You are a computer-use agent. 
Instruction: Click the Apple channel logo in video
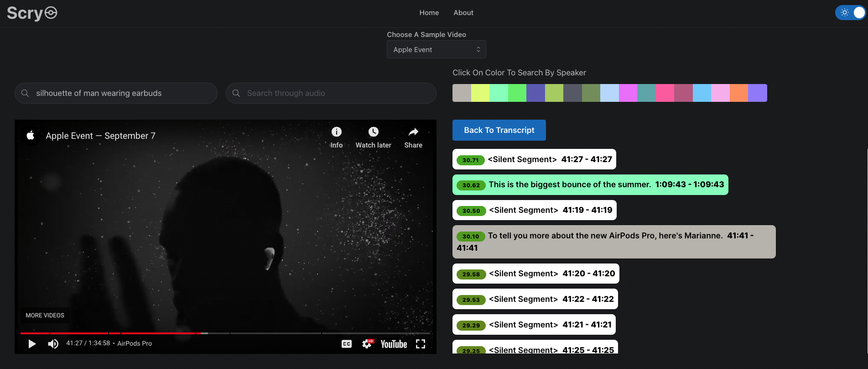tap(31, 136)
